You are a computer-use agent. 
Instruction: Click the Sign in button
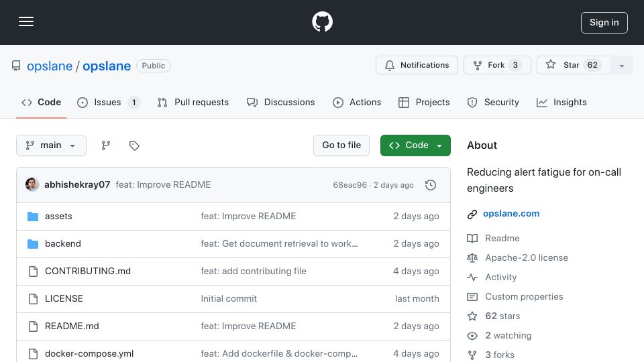pos(604,23)
